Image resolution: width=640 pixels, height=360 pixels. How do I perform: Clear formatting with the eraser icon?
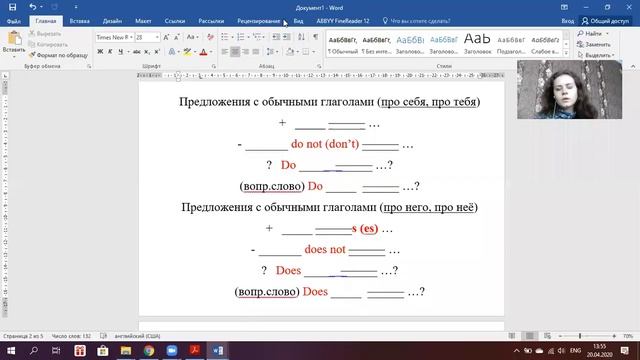click(x=210, y=37)
